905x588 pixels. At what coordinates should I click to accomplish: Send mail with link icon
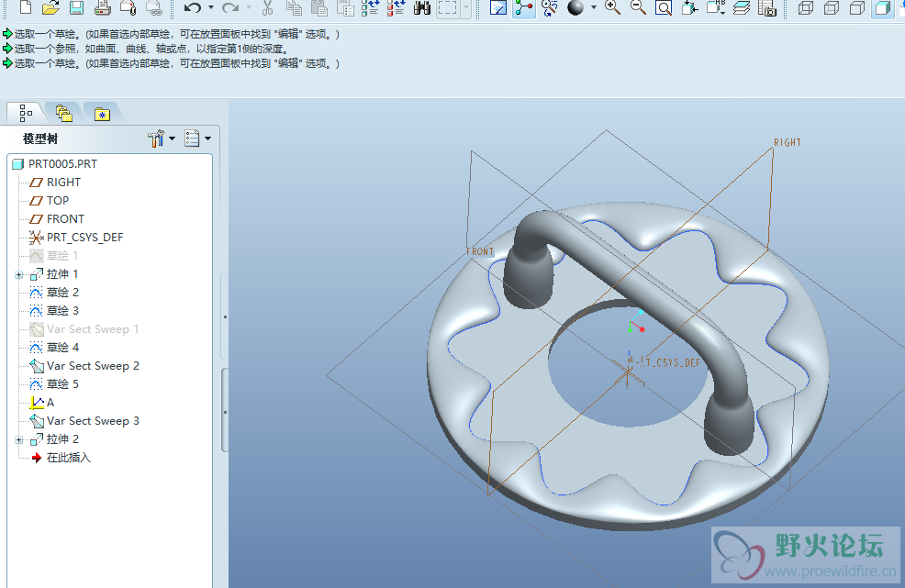[153, 7]
